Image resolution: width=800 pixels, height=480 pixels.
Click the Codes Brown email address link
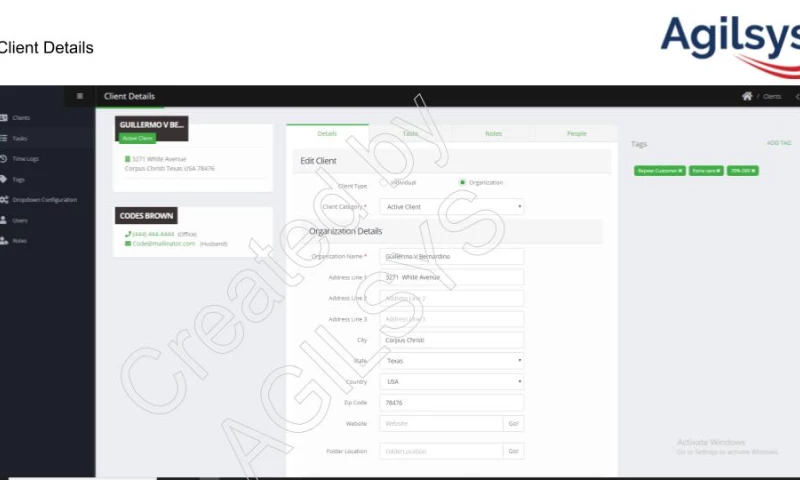tap(164, 244)
